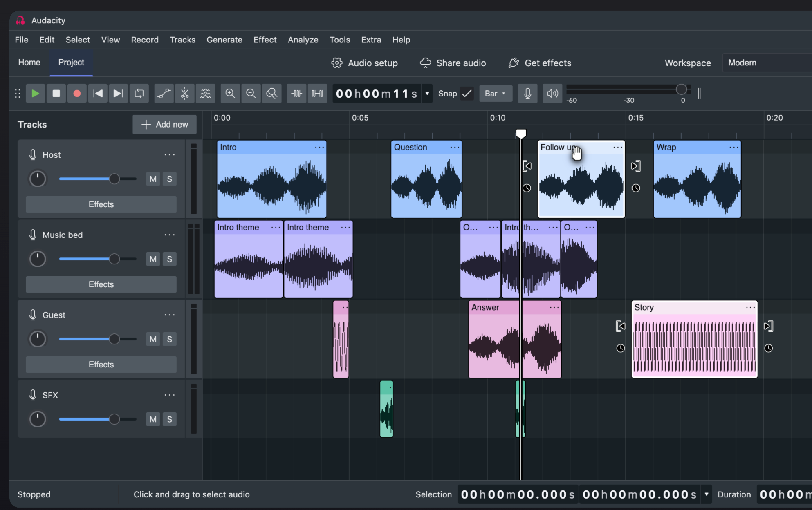Open Effects for Host track

click(x=101, y=204)
